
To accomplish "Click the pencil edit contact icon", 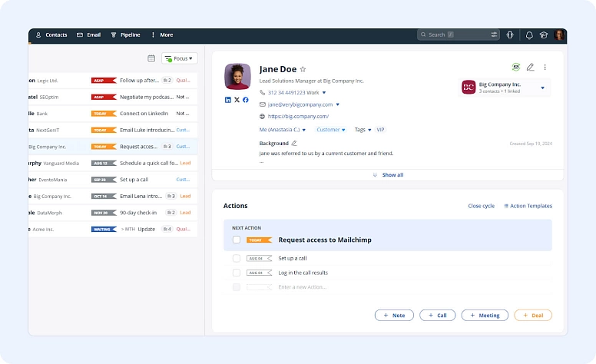I will point(530,68).
